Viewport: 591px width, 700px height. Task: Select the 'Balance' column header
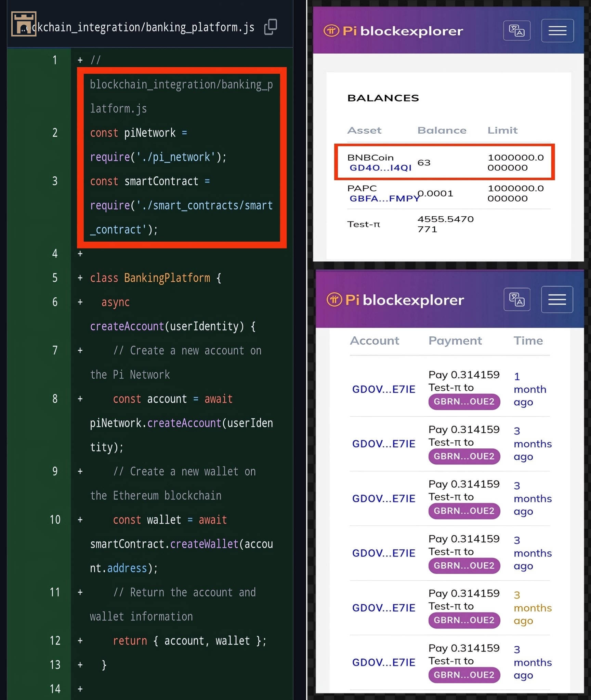point(442,130)
